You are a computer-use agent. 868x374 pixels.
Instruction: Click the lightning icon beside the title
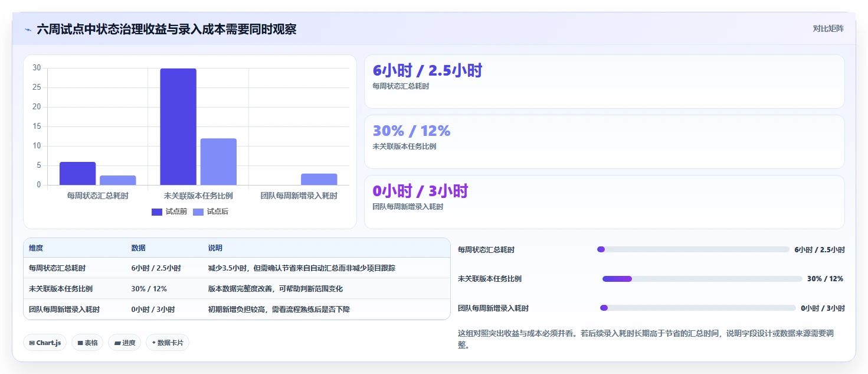[x=28, y=30]
